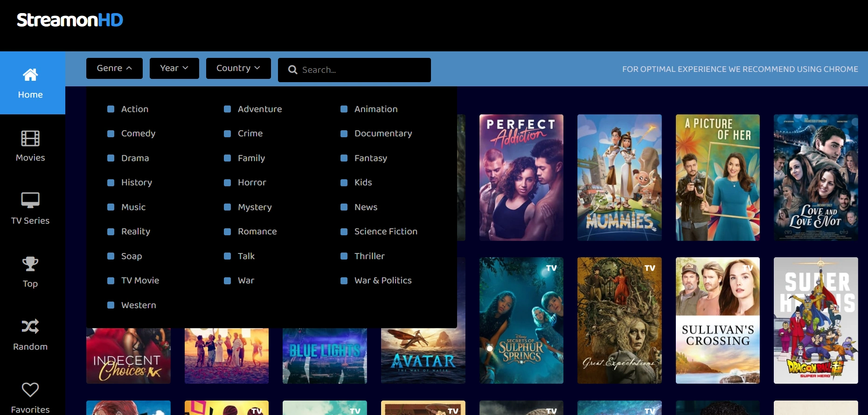Open Secrets of Sulphur Springs poster
The height and width of the screenshot is (415, 868).
pos(521,320)
